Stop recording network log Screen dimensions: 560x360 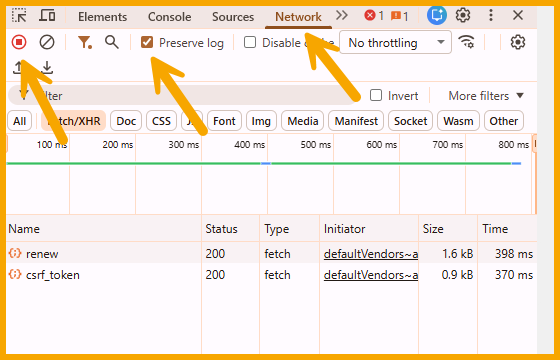click(19, 42)
